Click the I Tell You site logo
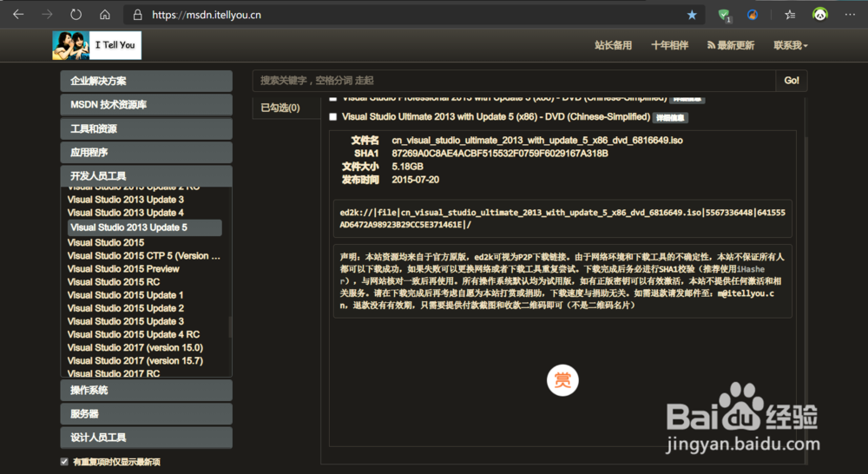 [97, 45]
